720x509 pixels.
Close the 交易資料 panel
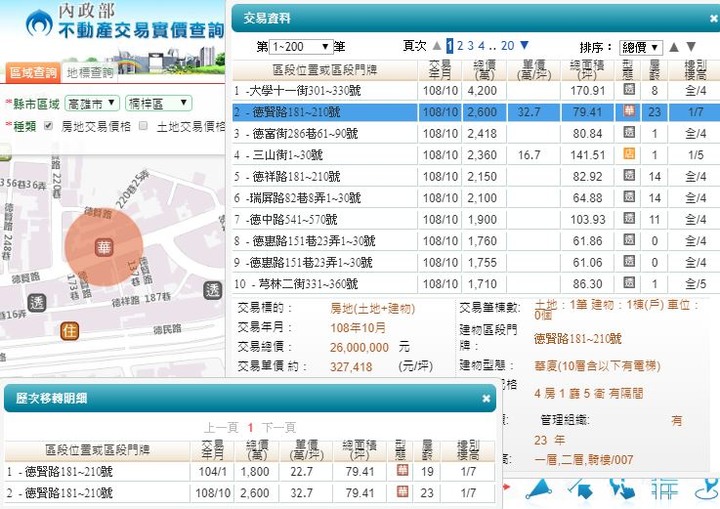(714, 19)
